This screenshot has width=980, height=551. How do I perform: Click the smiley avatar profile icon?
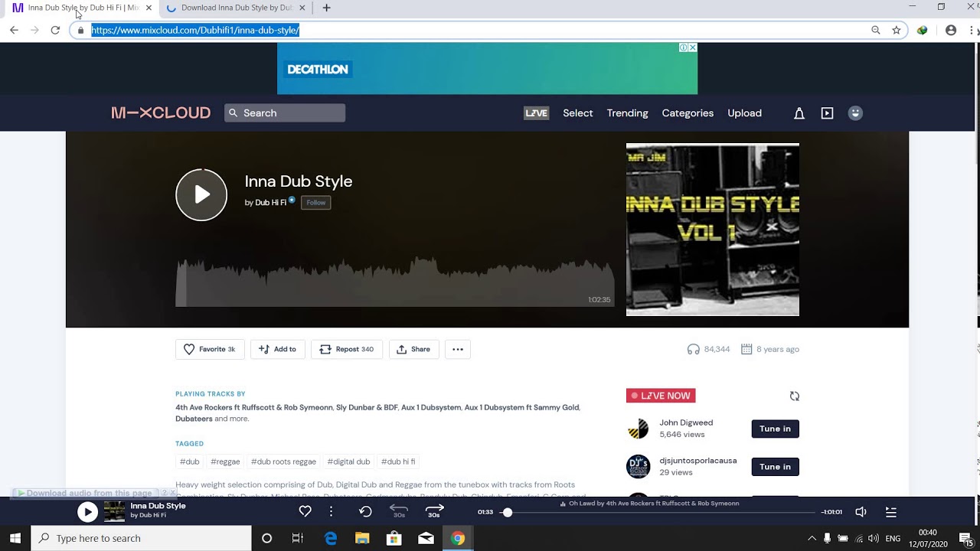coord(855,112)
